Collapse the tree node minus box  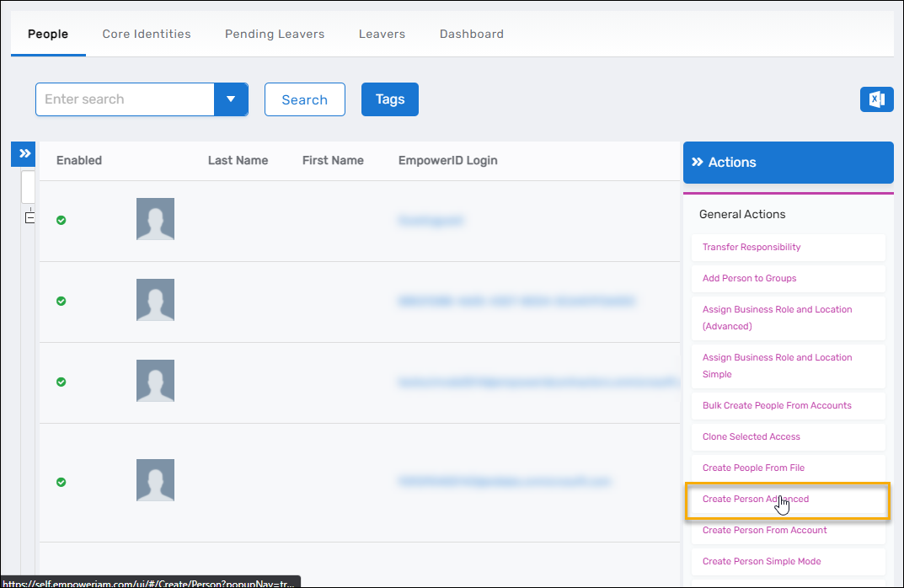[29, 218]
